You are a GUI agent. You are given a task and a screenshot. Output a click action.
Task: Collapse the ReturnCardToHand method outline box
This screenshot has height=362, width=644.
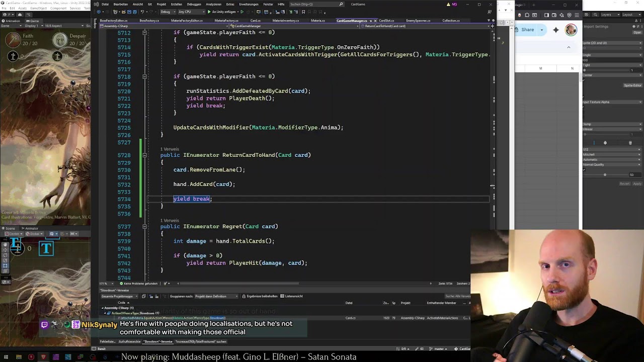click(144, 155)
